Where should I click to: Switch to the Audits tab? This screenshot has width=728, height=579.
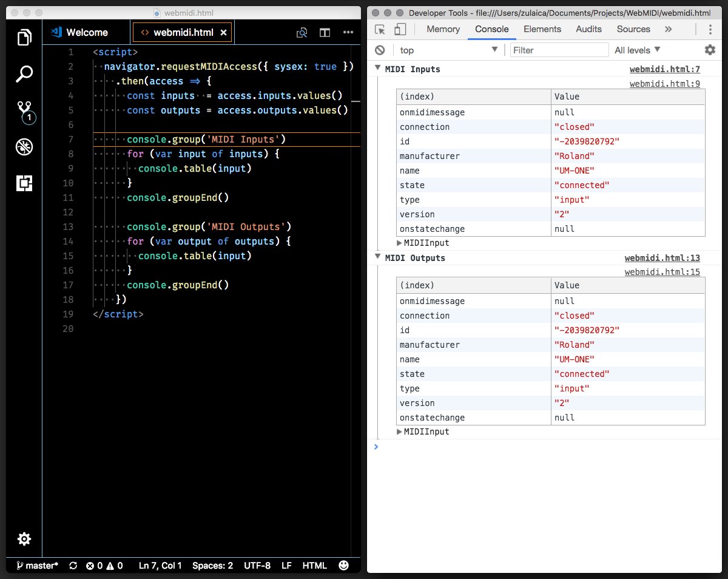click(588, 29)
